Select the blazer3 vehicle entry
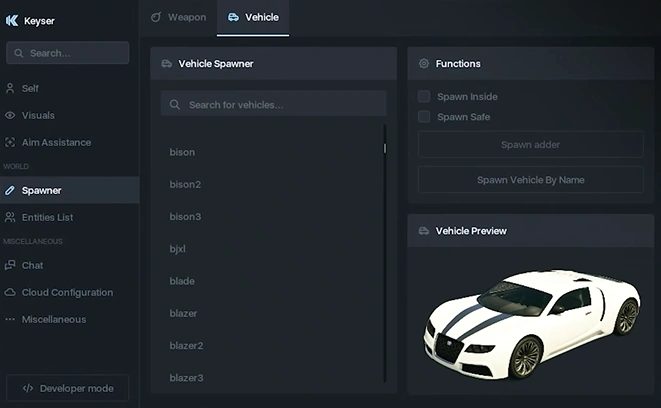This screenshot has width=661, height=408. click(x=186, y=378)
